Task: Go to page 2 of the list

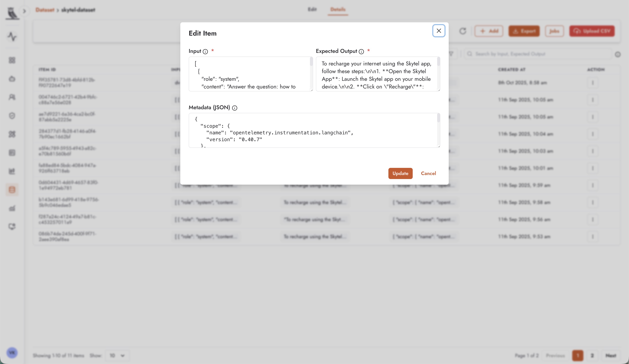Action: [x=592, y=355]
